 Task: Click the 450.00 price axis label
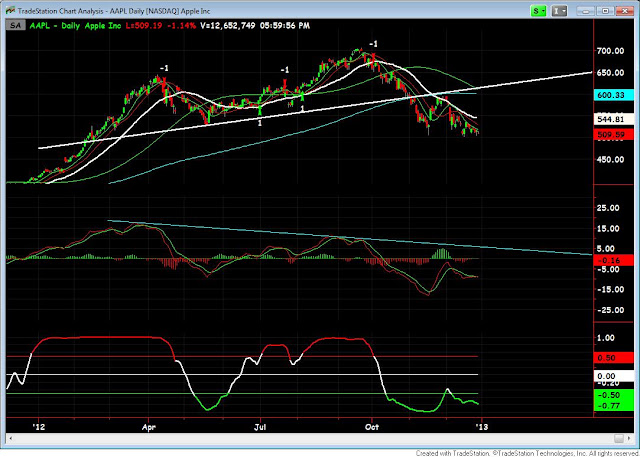pos(611,160)
